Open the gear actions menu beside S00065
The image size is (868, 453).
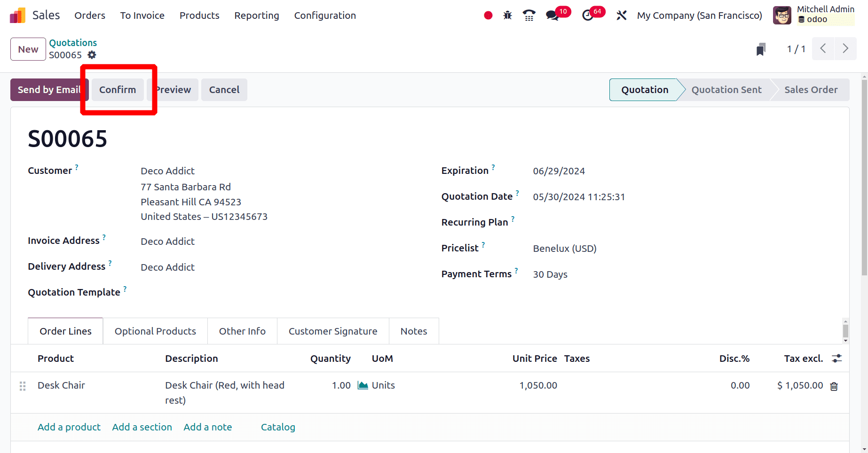pyautogui.click(x=92, y=55)
